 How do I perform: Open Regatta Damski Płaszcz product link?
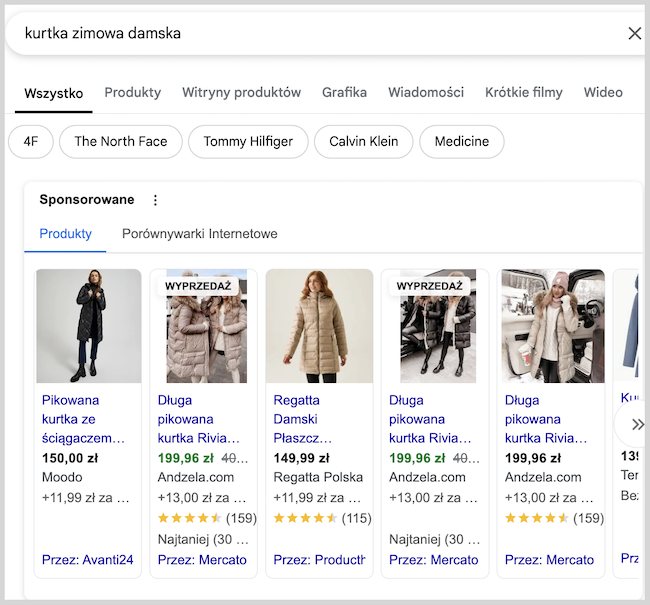(x=303, y=419)
